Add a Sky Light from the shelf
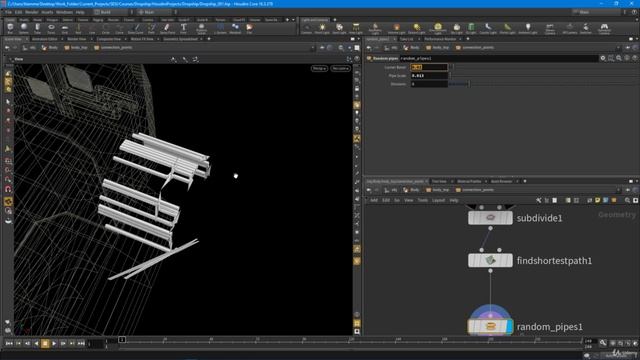Screen dimensions: 640x360 [x=457, y=29]
